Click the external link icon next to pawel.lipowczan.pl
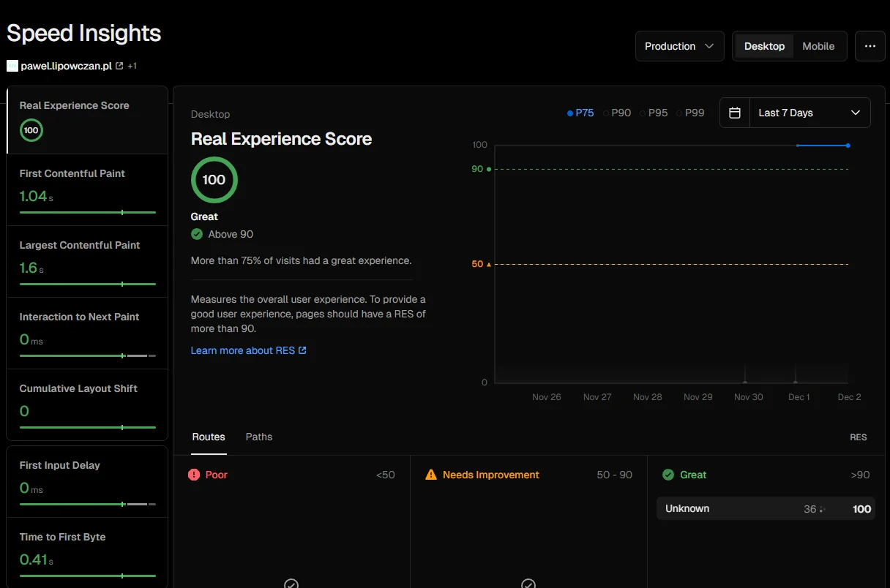The height and width of the screenshot is (588, 890). pos(119,65)
